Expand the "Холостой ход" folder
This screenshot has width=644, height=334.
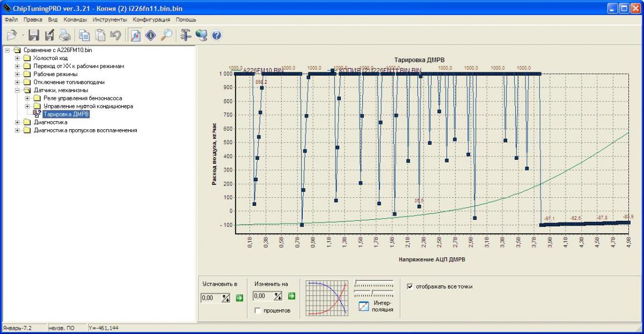(x=18, y=58)
